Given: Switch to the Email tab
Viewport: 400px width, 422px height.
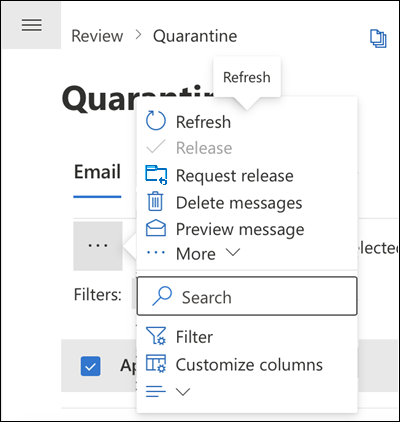Looking at the screenshot, I should click(x=97, y=172).
